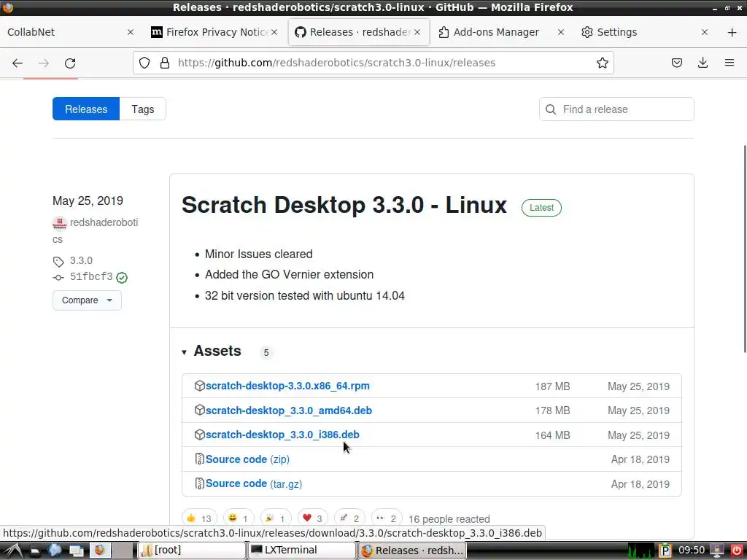Screen dimensions: 747x560
Task: Close the Firefox Privacy Notice tab
Action: point(274,32)
